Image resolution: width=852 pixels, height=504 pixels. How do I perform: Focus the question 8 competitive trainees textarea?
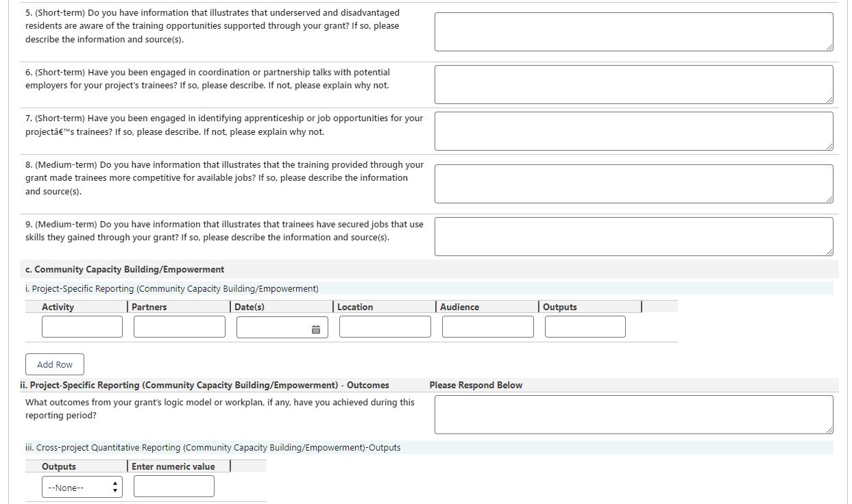click(634, 184)
